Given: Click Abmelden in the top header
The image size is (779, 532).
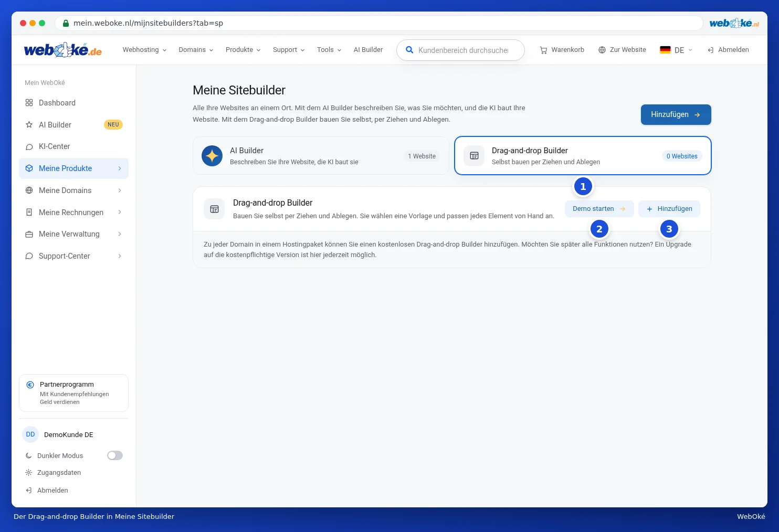Looking at the screenshot, I should click(x=728, y=50).
